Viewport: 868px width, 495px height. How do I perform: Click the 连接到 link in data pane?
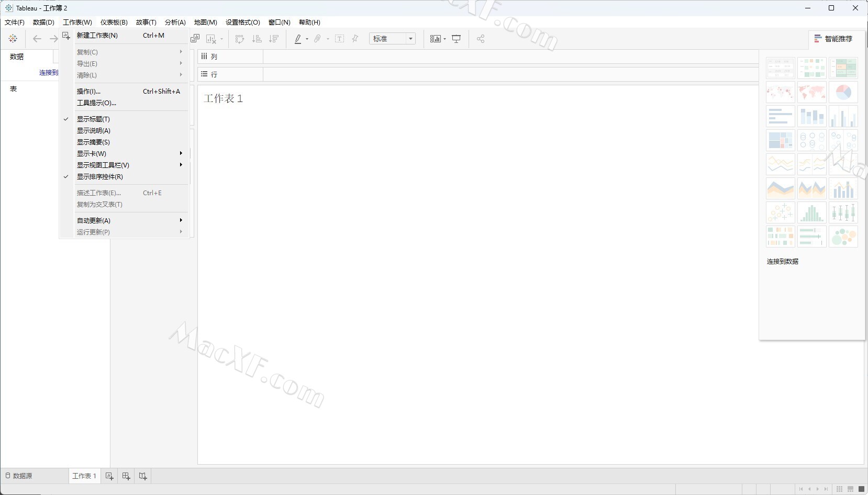[x=49, y=73]
